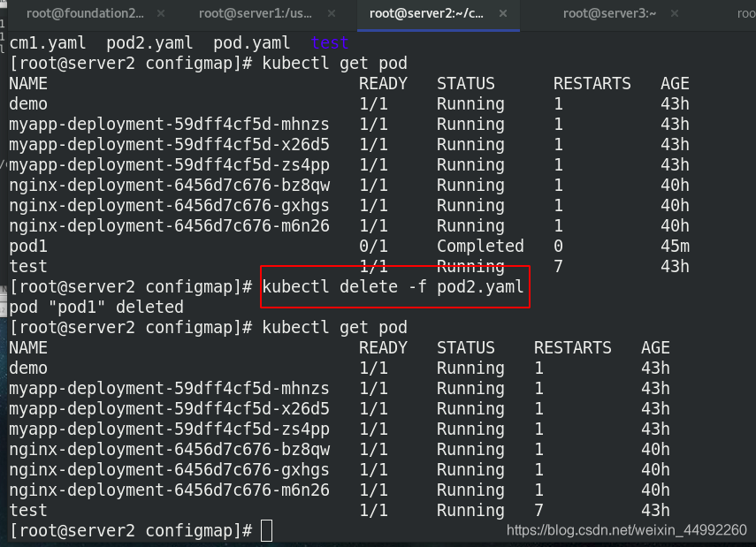Click the '45m' age value

pyautogui.click(x=675, y=247)
